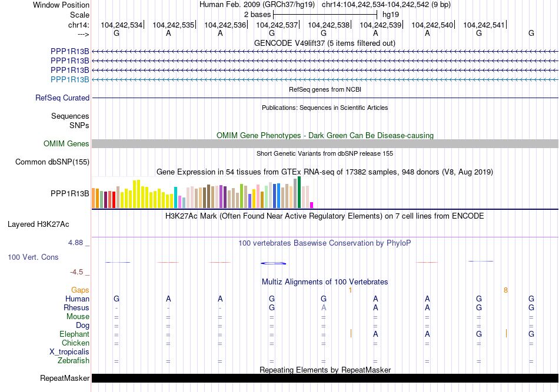Viewport: 559px width, 392px height.
Task: Click the orange gap number 8
Action: (x=505, y=290)
